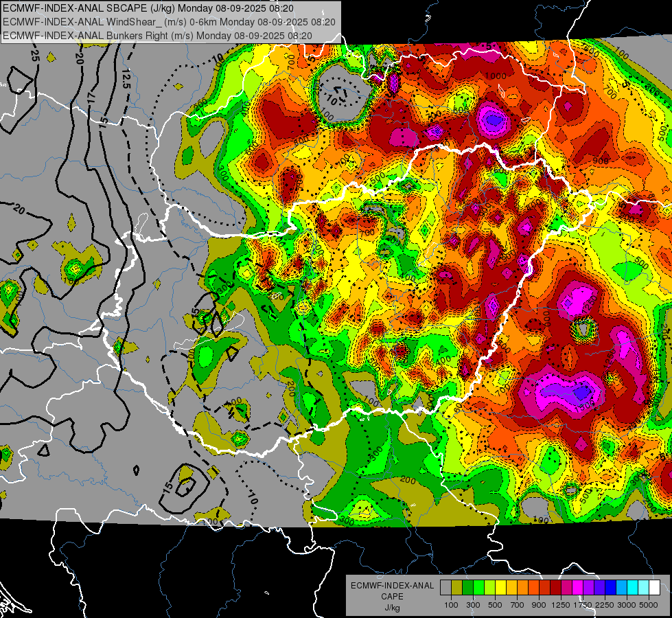Click the 500 tick label under legend bar
Viewport: 672px width, 618px height.
click(x=495, y=605)
